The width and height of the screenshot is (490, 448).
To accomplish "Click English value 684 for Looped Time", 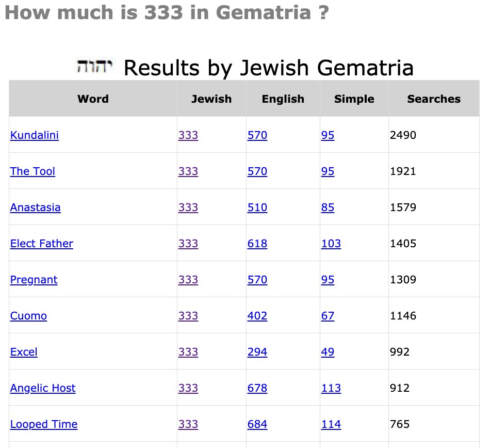I will [x=257, y=424].
